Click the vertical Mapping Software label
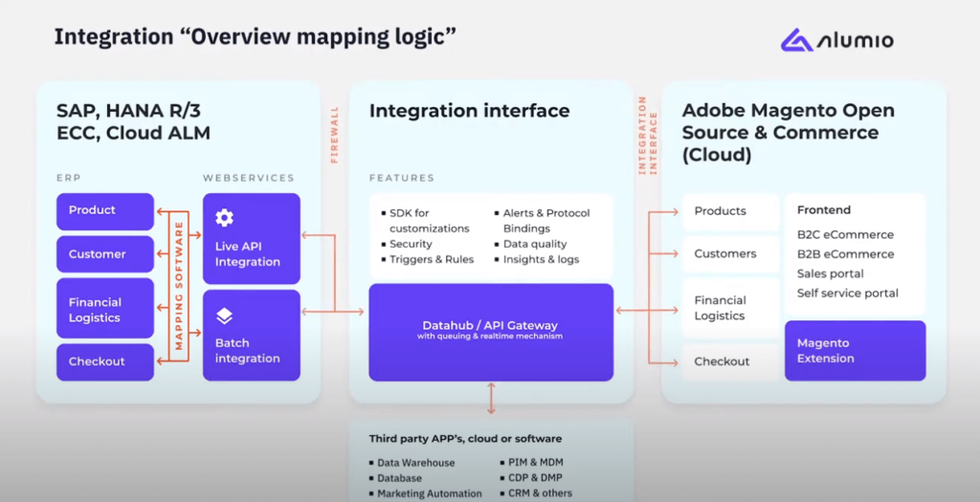The image size is (980, 502). (x=178, y=285)
